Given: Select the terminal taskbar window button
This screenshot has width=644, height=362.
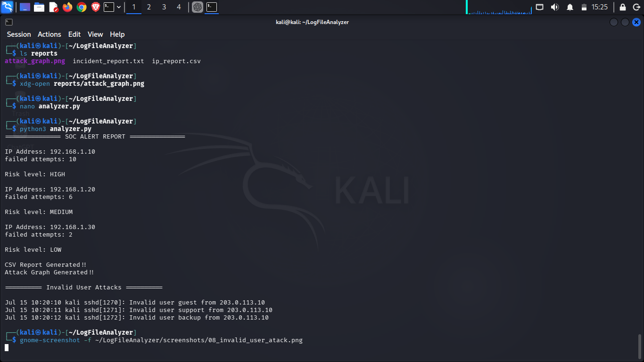Looking at the screenshot, I should [212, 7].
